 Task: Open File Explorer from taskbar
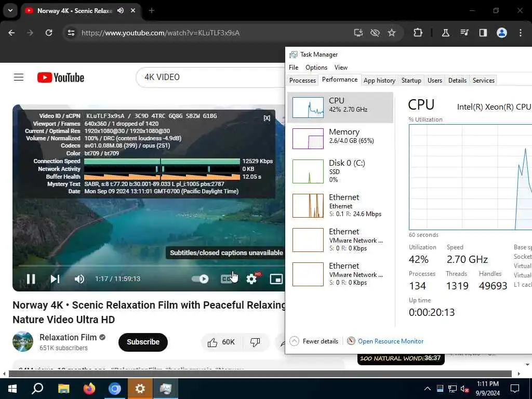(63, 389)
